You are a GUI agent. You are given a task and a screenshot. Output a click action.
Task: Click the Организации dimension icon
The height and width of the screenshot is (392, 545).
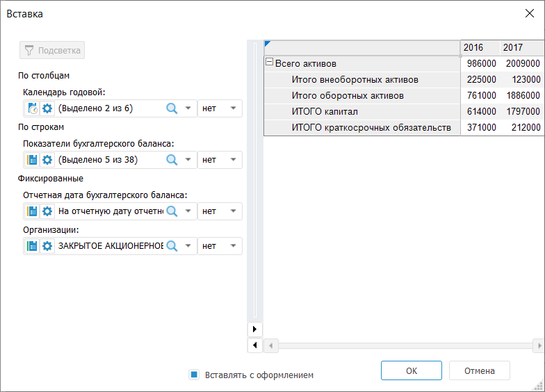pyautogui.click(x=32, y=246)
